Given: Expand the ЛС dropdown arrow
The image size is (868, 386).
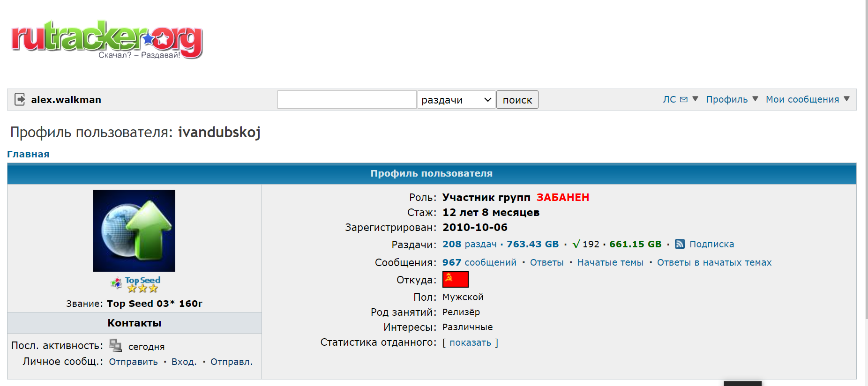Looking at the screenshot, I should click(696, 99).
